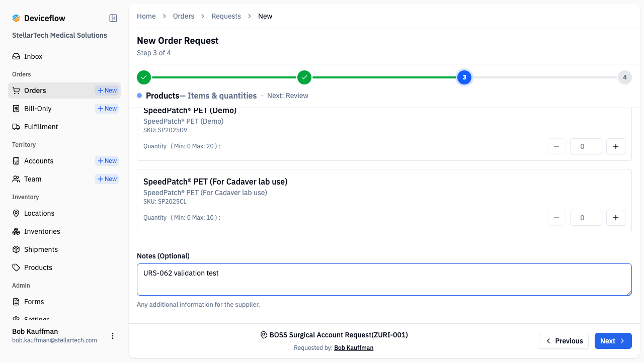Screen dimensions: 644x362
Task: Add a new account with +New
Action: pyautogui.click(x=107, y=161)
